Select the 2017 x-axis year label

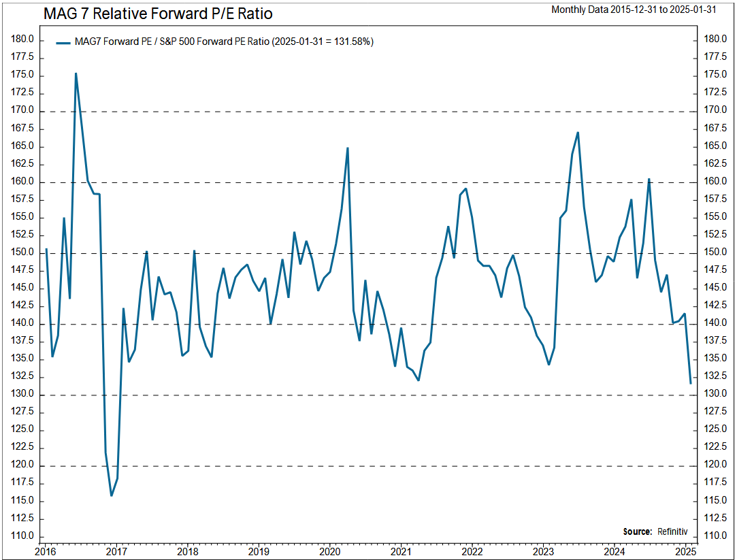(116, 550)
